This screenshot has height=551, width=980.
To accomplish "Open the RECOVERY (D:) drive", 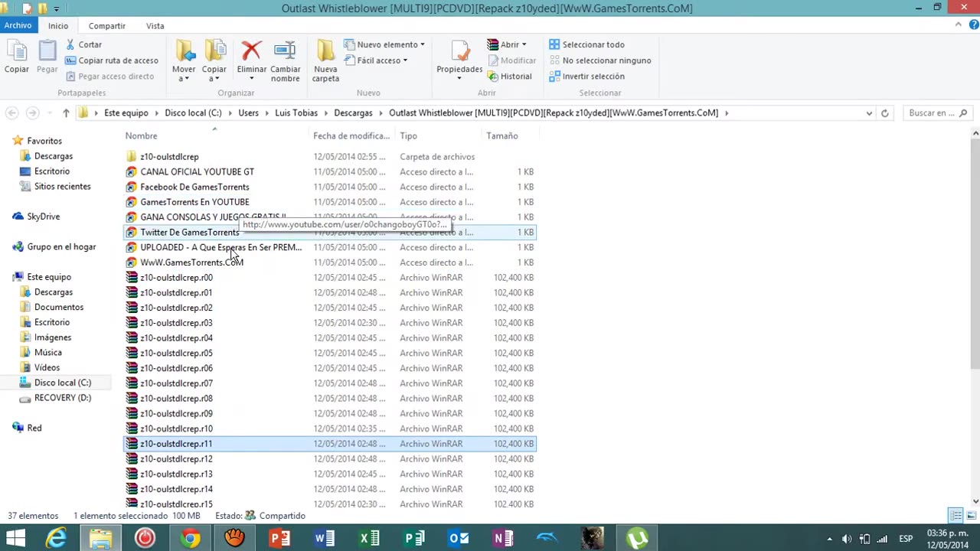I will point(62,398).
